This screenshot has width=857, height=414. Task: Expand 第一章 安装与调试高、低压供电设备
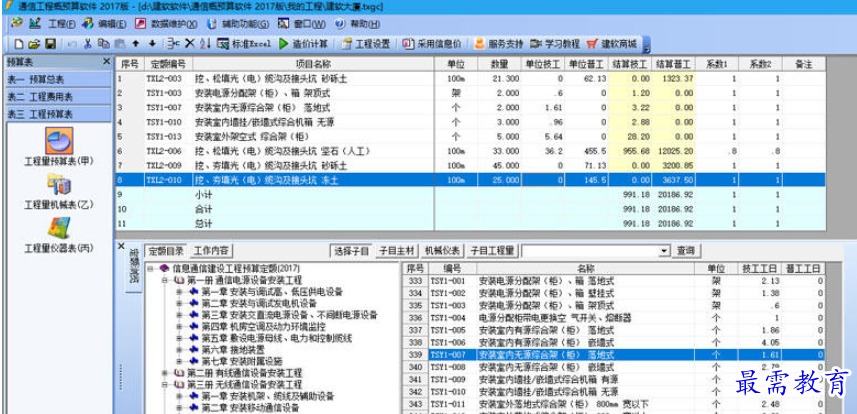[179, 291]
